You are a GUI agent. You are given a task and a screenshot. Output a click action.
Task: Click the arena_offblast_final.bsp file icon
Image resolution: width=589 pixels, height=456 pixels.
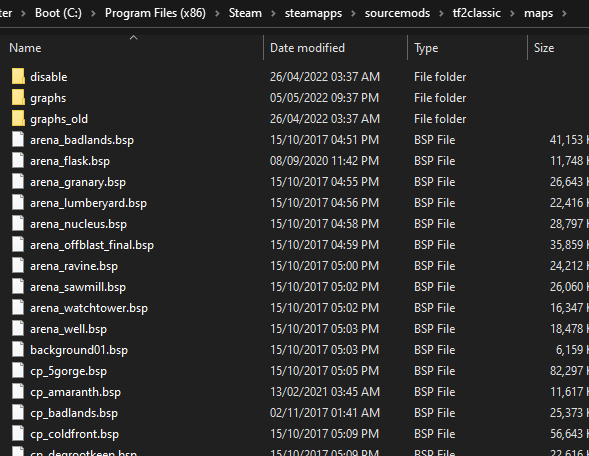point(18,245)
